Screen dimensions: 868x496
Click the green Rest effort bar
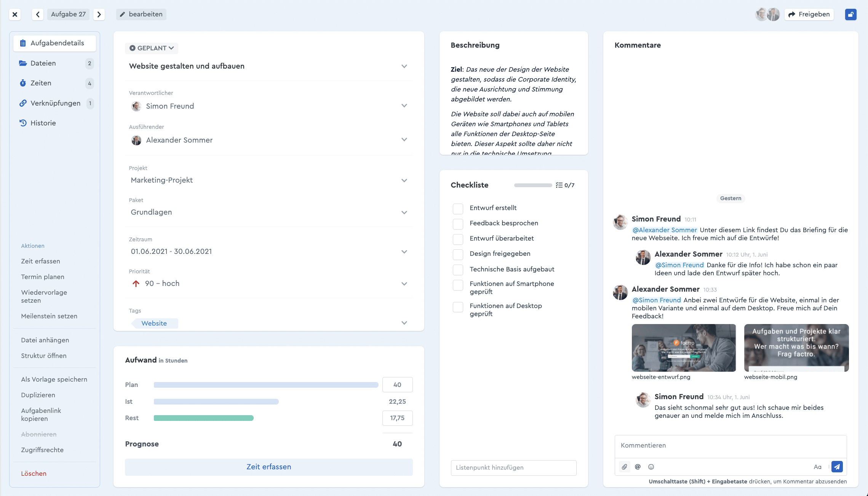(204, 418)
